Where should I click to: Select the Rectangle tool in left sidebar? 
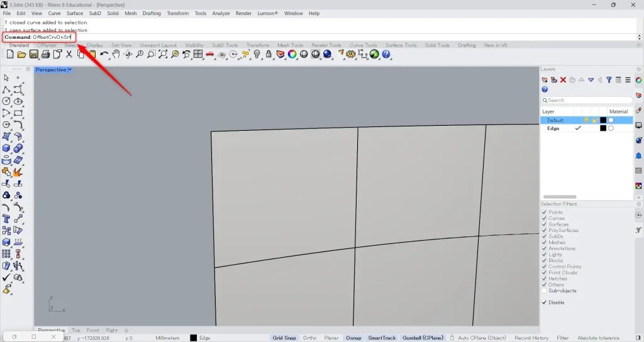point(18,113)
